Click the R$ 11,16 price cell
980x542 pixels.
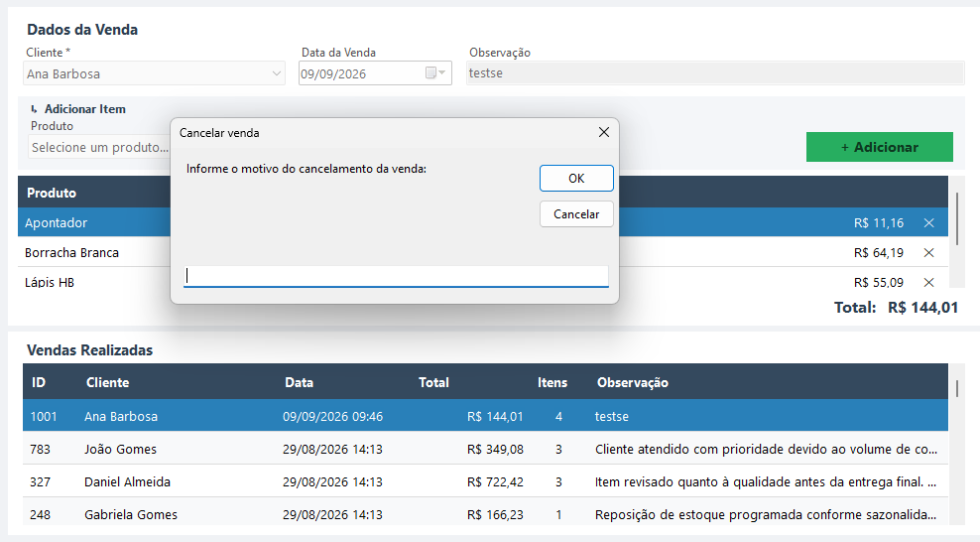[878, 222]
